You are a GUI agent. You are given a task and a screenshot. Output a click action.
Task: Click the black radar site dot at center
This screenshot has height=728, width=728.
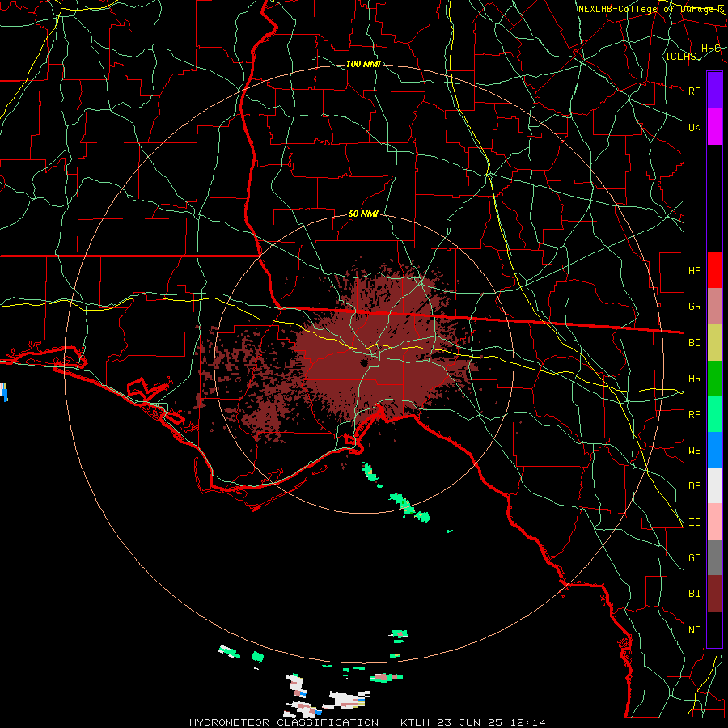pyautogui.click(x=364, y=362)
